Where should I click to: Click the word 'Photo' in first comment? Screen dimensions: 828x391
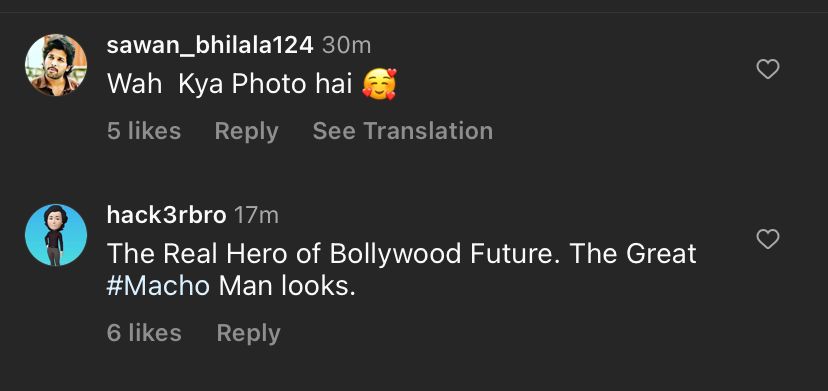click(269, 84)
